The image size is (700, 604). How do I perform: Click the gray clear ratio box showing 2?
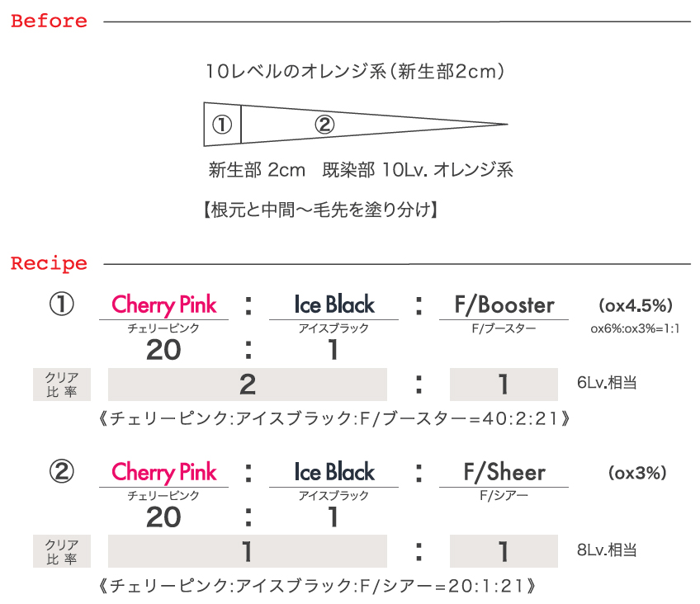248,385
